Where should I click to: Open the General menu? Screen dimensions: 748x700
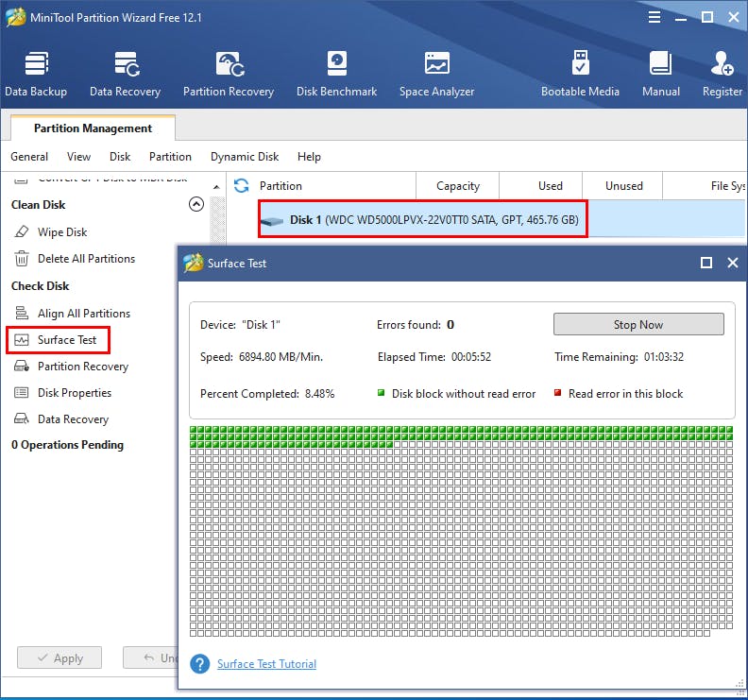[x=29, y=157]
